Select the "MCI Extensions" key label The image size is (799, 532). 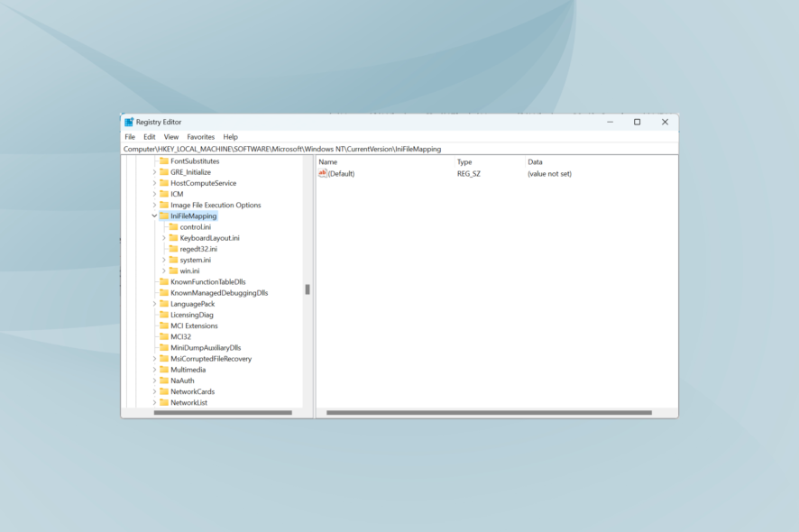click(x=194, y=326)
